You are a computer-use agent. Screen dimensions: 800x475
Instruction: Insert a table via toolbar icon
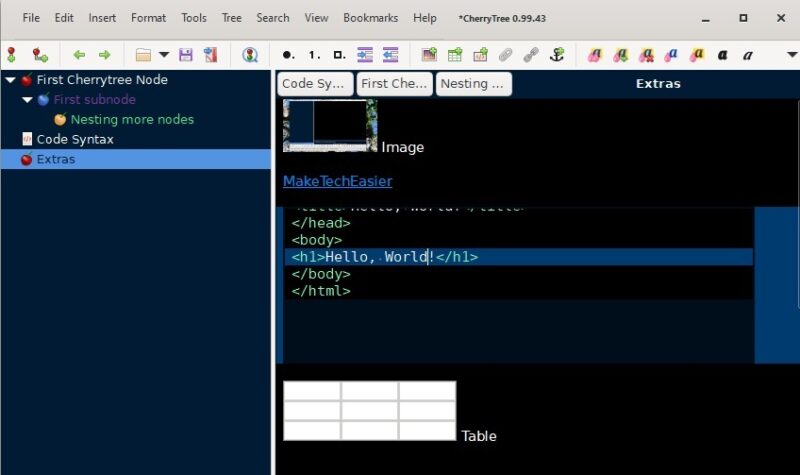(x=455, y=54)
